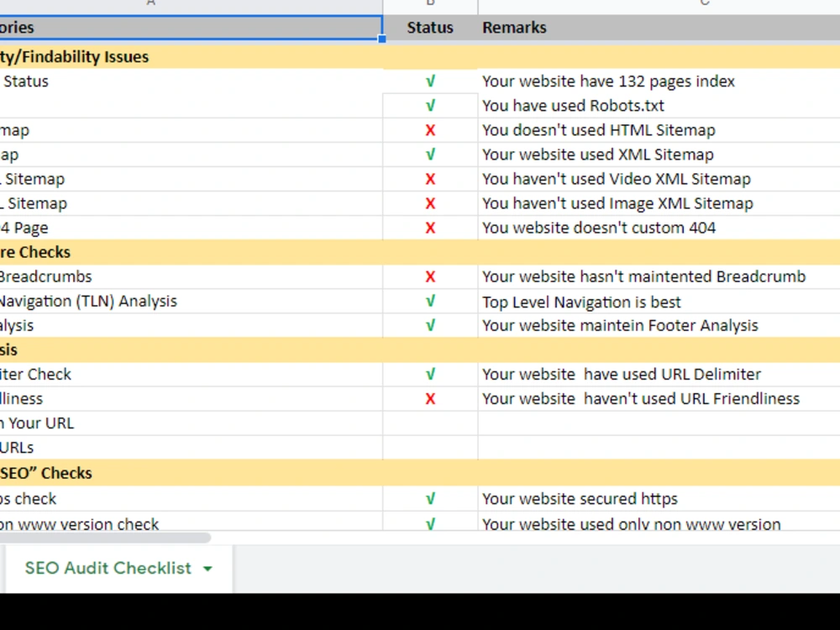Viewport: 840px width, 630px height.
Task: Click the green check for non www version
Action: tap(430, 524)
